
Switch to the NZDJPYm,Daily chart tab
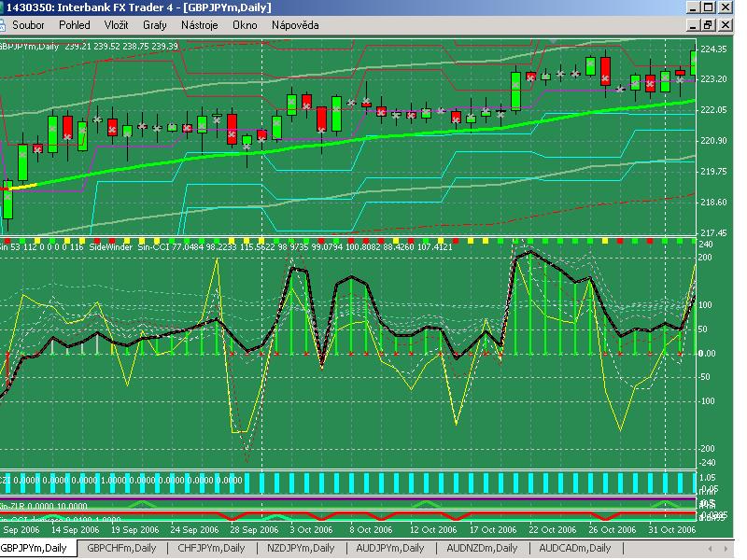pyautogui.click(x=301, y=548)
